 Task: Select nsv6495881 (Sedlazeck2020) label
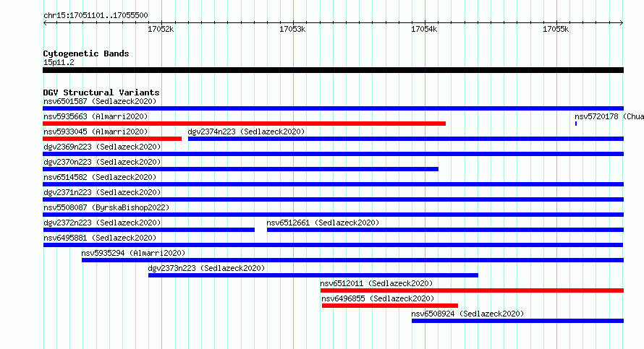(x=100, y=238)
